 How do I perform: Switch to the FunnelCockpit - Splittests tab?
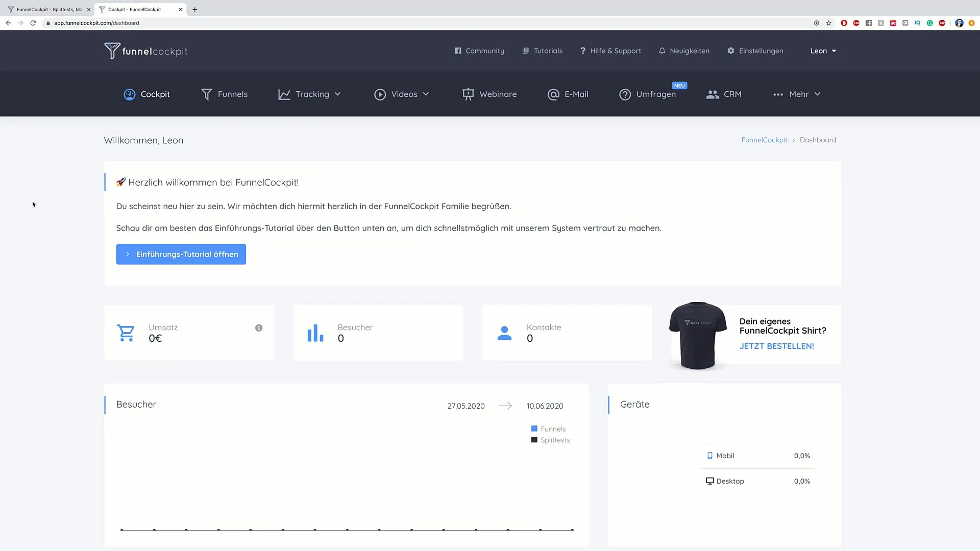(48, 9)
